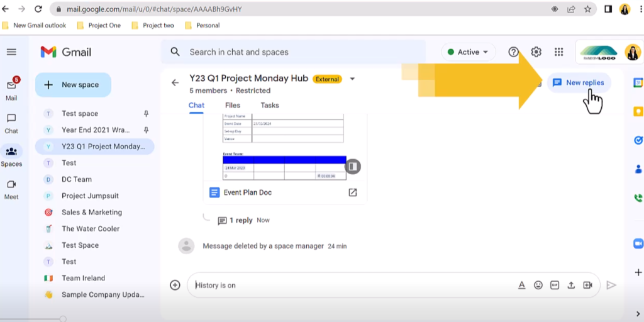
Task: Open Spaces in the left rail
Action: pyautogui.click(x=11, y=157)
